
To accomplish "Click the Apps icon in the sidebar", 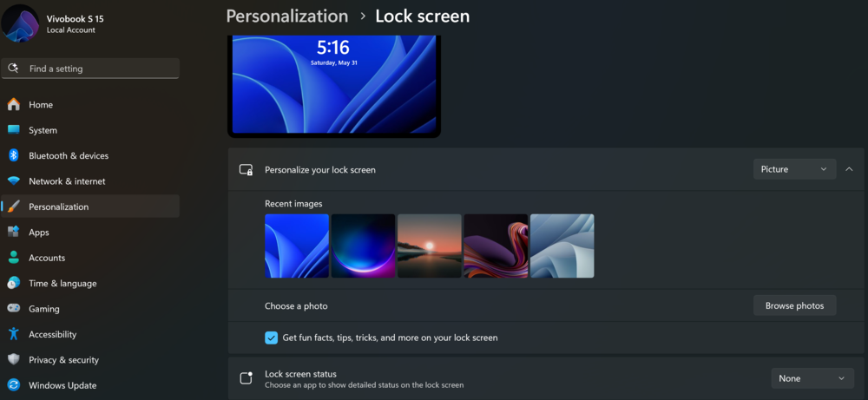I will click(14, 232).
